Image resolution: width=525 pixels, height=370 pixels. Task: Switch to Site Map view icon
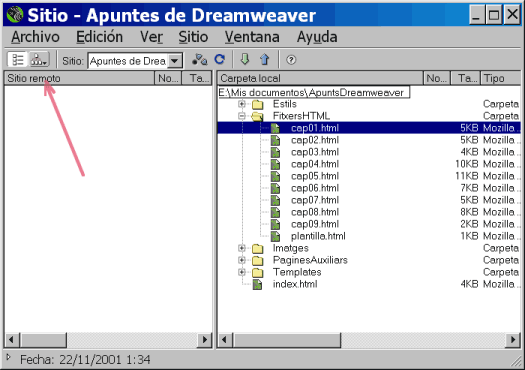click(x=39, y=60)
